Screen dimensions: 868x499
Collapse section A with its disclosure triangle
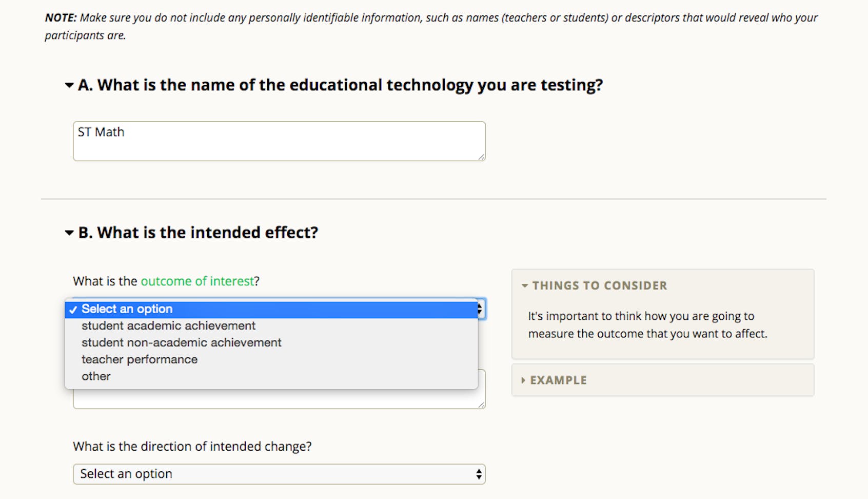tap(68, 85)
